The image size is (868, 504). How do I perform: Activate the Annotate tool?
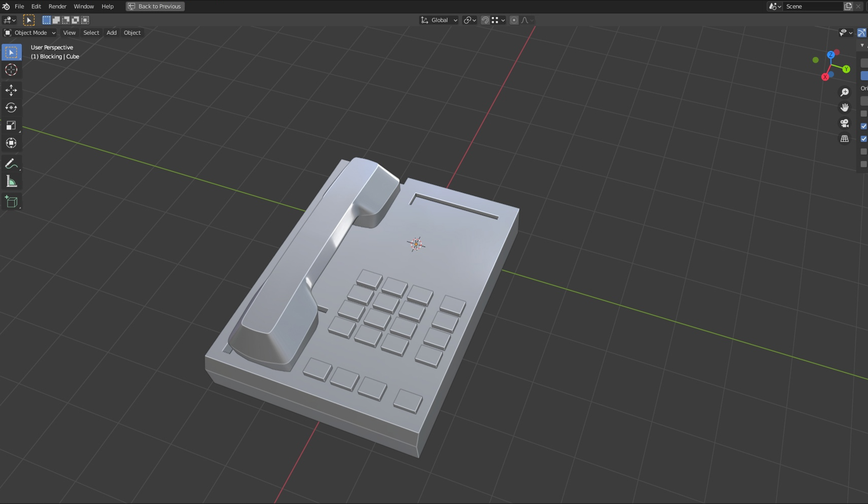(x=11, y=163)
